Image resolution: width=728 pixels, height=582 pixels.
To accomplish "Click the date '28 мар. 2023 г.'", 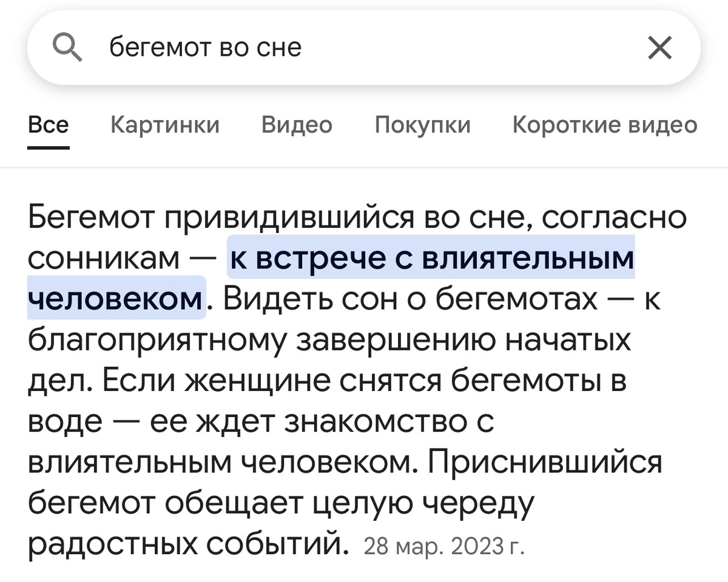I will [447, 544].
